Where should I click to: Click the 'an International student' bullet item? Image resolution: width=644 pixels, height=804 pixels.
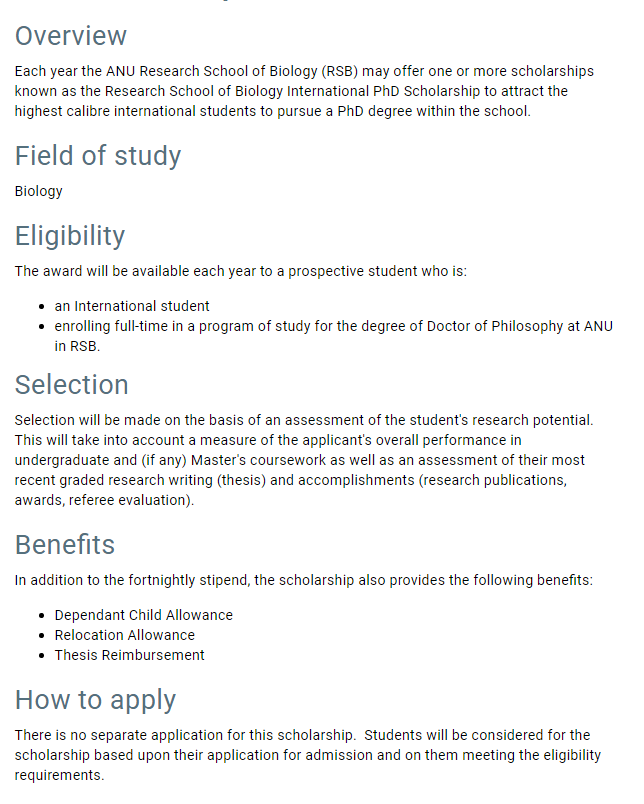point(132,306)
